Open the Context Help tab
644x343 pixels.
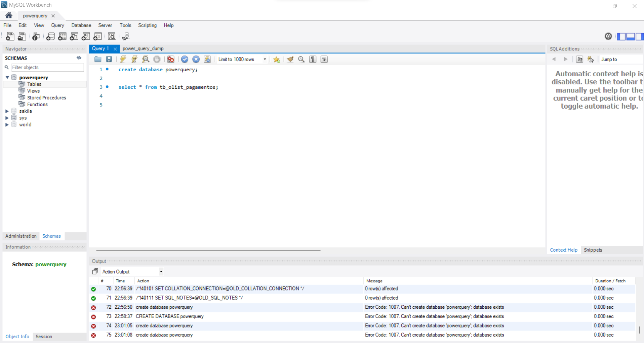point(563,250)
